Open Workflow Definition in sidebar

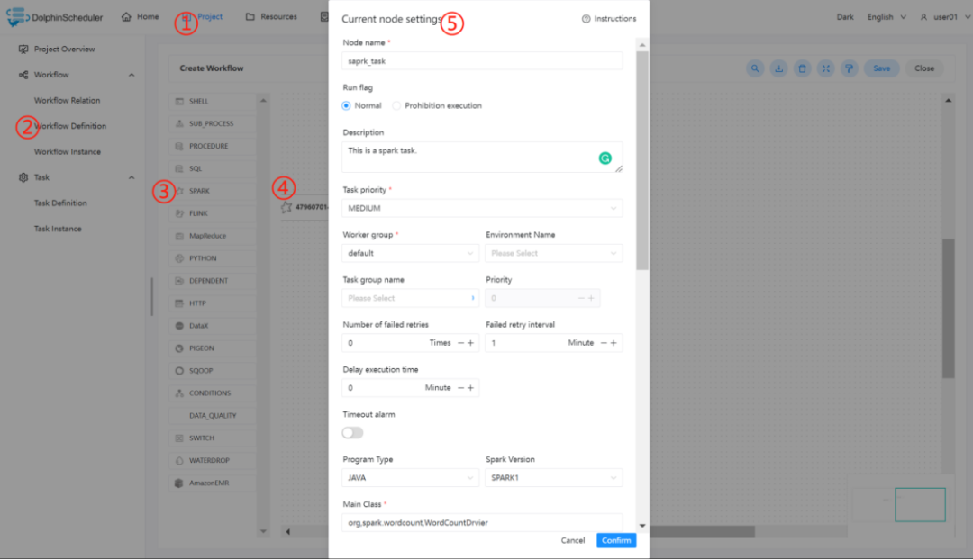(x=70, y=126)
